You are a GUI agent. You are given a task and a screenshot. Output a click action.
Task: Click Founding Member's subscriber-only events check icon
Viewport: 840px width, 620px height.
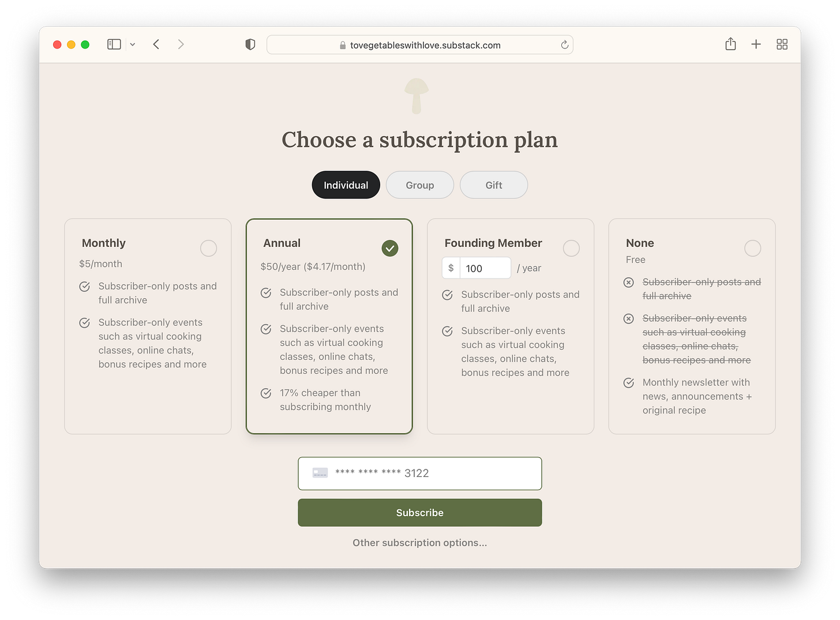pos(448,332)
